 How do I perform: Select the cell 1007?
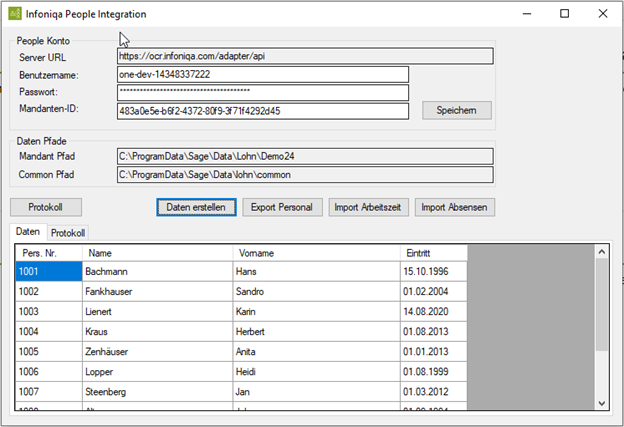(x=49, y=392)
